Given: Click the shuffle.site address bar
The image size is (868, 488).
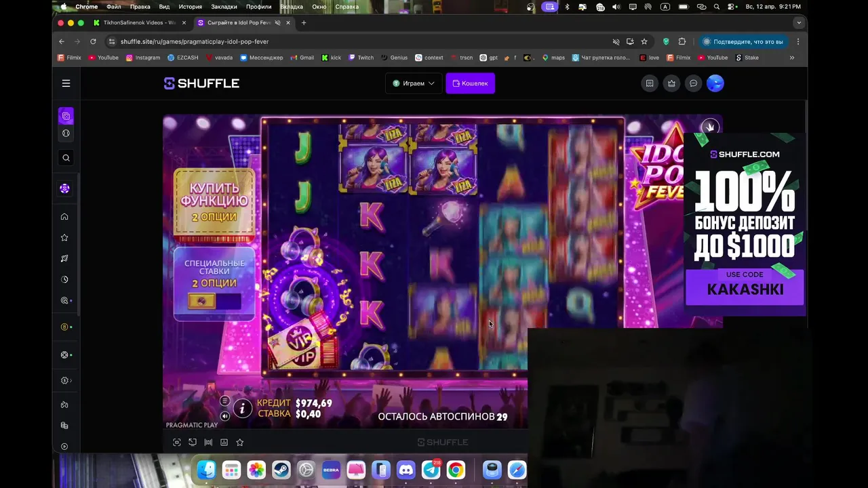Looking at the screenshot, I should tap(359, 41).
